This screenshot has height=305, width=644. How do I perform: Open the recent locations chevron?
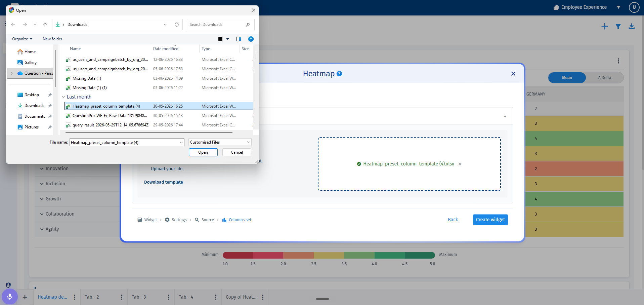[x=35, y=25]
